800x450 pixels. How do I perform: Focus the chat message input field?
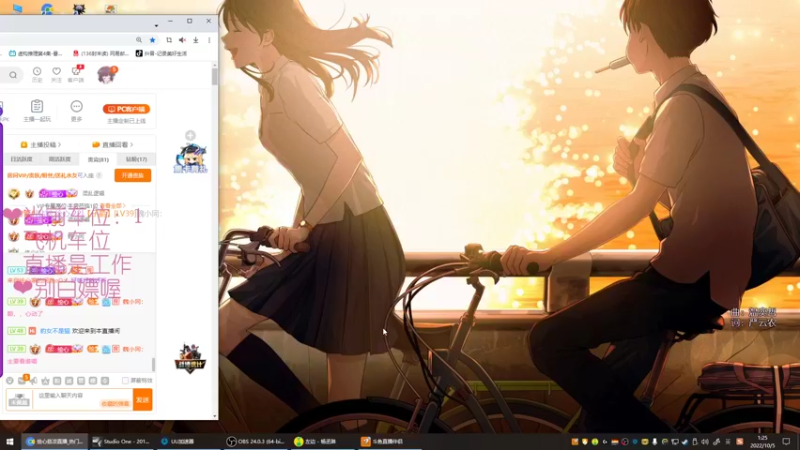[x=83, y=399]
